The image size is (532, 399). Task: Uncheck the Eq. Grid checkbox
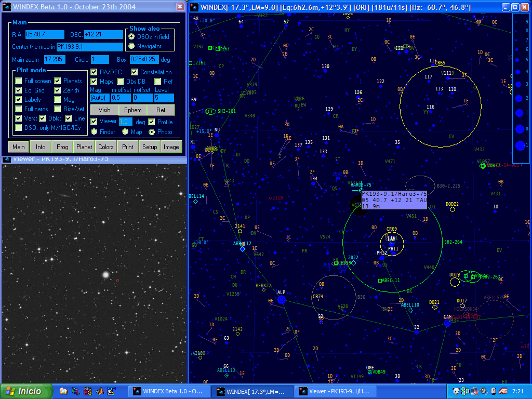point(19,90)
